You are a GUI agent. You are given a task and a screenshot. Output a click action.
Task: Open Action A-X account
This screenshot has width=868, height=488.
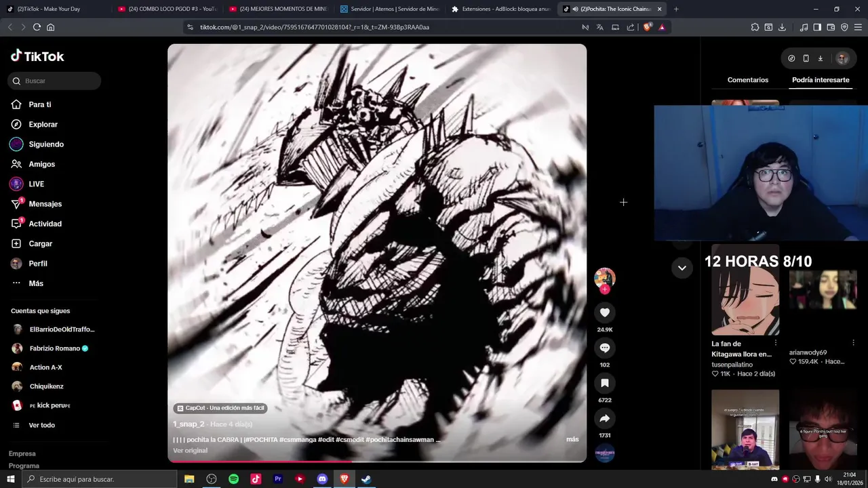(45, 367)
